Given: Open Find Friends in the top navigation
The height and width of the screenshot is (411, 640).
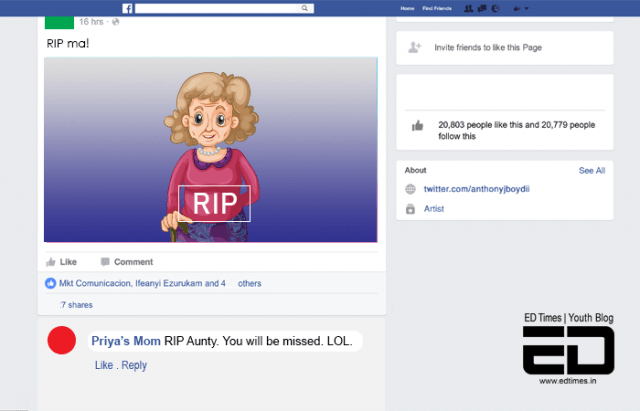Looking at the screenshot, I should pyautogui.click(x=436, y=8).
